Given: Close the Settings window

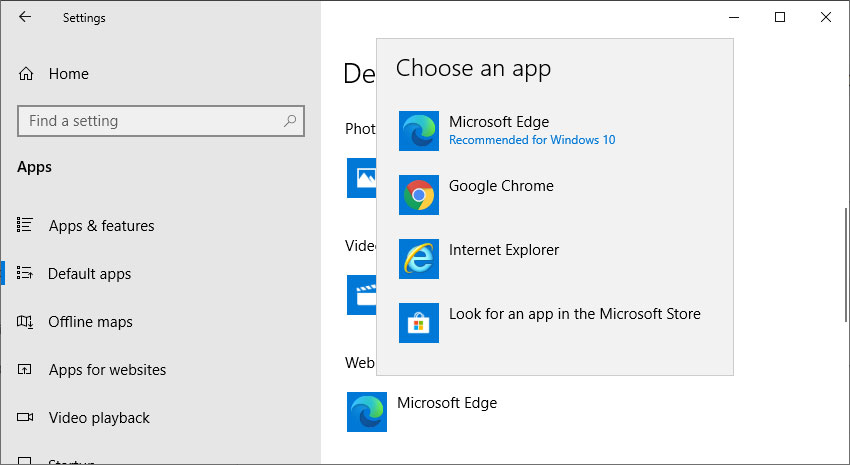Looking at the screenshot, I should pos(826,17).
